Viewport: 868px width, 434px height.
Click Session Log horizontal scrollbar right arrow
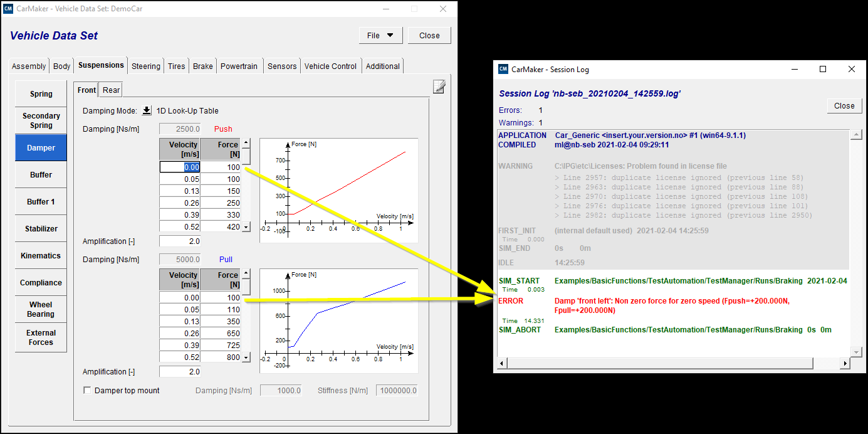tap(845, 364)
